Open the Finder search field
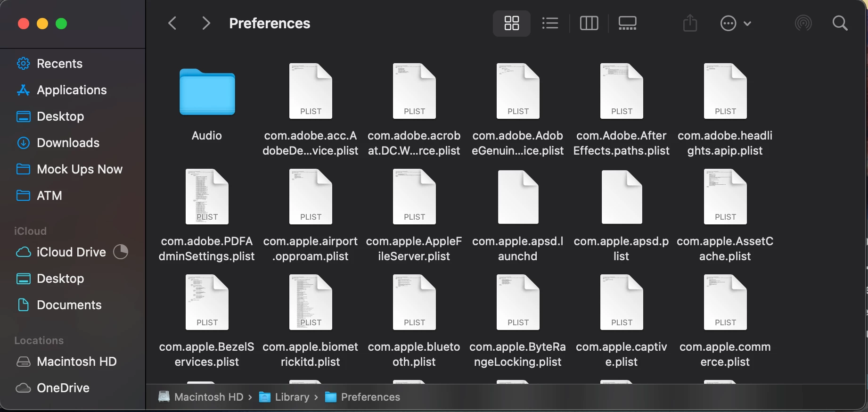868x412 pixels. 840,23
